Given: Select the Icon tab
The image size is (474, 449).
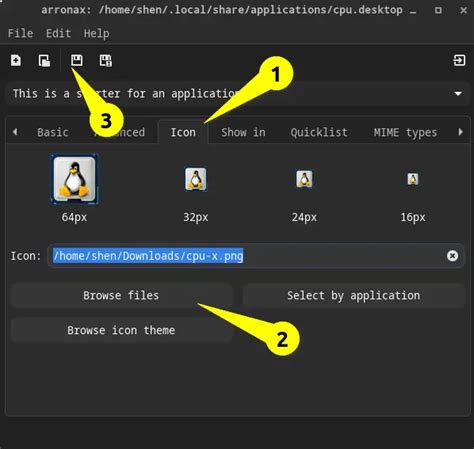Looking at the screenshot, I should coord(183,132).
